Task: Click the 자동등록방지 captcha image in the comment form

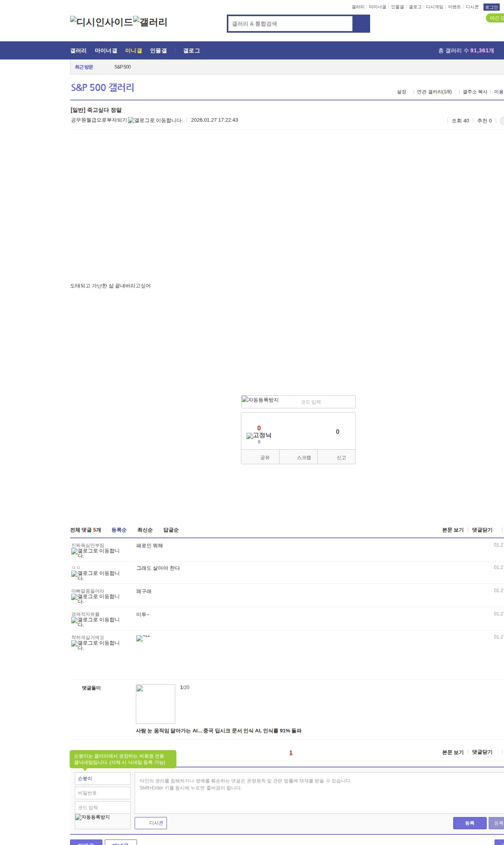Action: pos(93,817)
